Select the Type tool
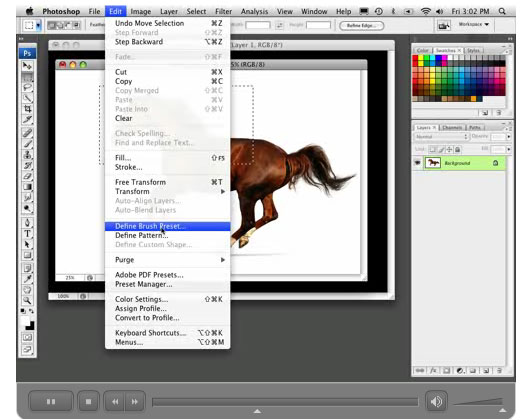 click(x=27, y=233)
